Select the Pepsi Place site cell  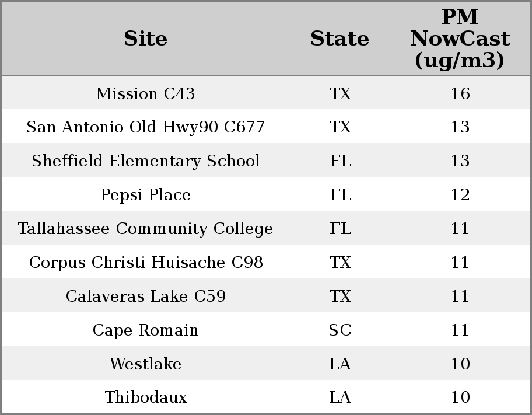click(x=146, y=194)
